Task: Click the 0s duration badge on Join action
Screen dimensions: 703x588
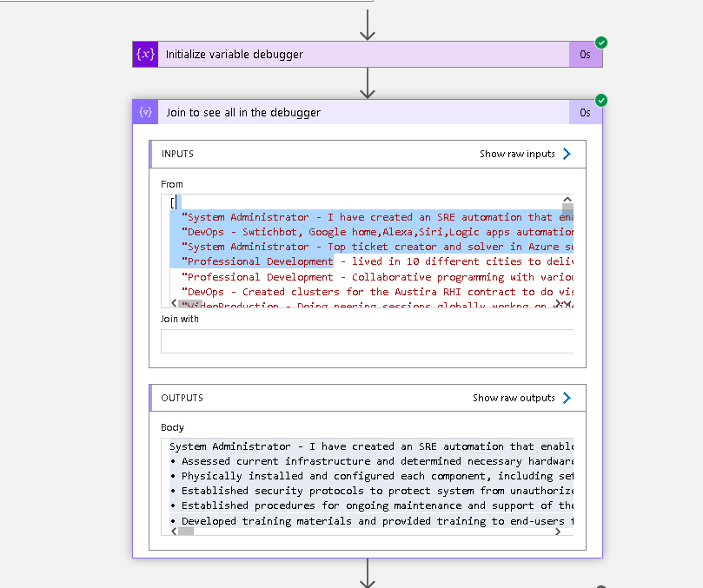Action: 585,112
